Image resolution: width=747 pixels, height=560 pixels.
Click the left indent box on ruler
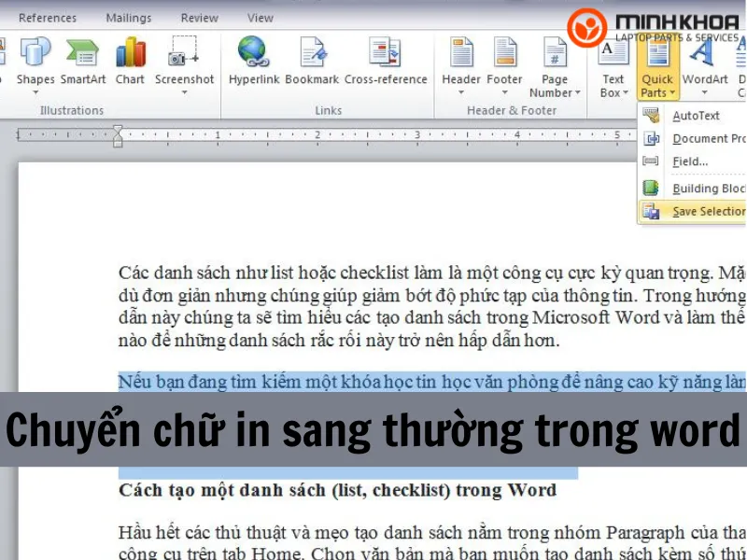[x=118, y=144]
